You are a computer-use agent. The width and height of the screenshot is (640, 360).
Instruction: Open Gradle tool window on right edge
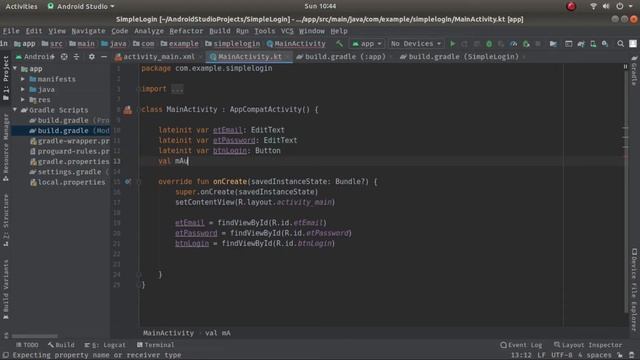[x=634, y=71]
